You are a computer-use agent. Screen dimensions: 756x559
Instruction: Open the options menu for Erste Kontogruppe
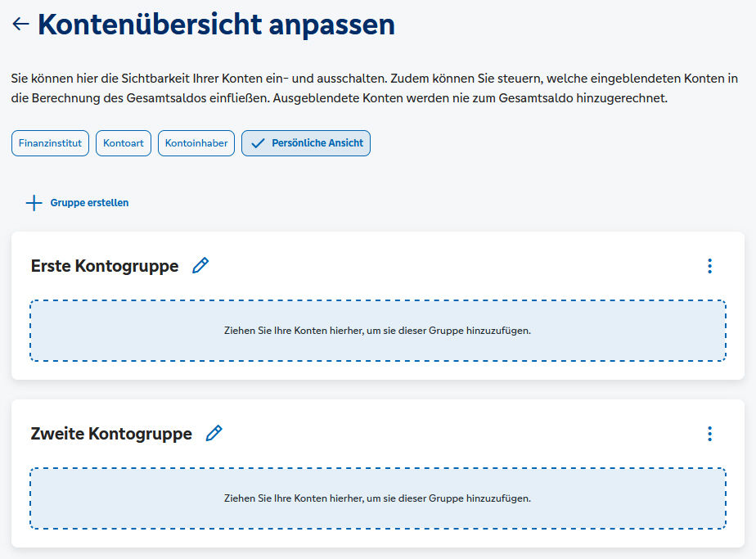pyautogui.click(x=709, y=266)
